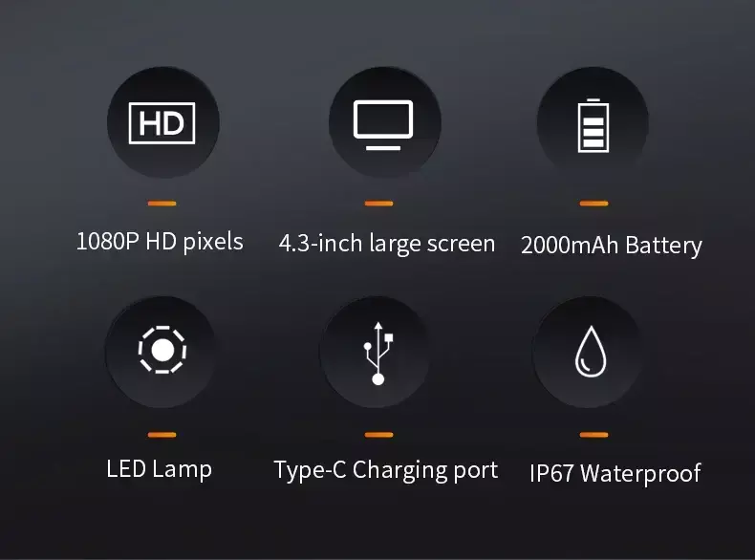Click the dark circle around HD icon
The image size is (755, 560).
(x=162, y=122)
